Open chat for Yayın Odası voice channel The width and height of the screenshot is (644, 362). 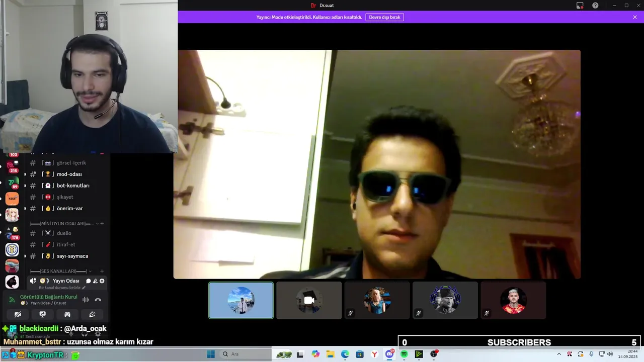point(89,281)
